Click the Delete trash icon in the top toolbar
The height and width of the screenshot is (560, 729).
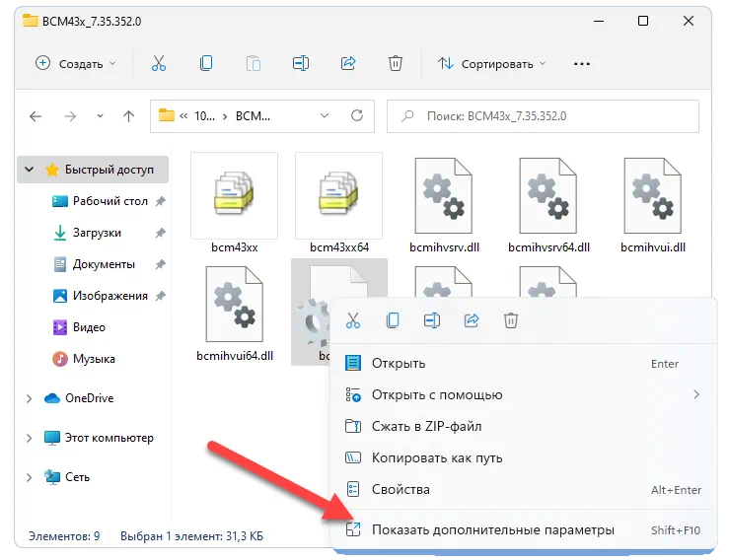tap(396, 63)
